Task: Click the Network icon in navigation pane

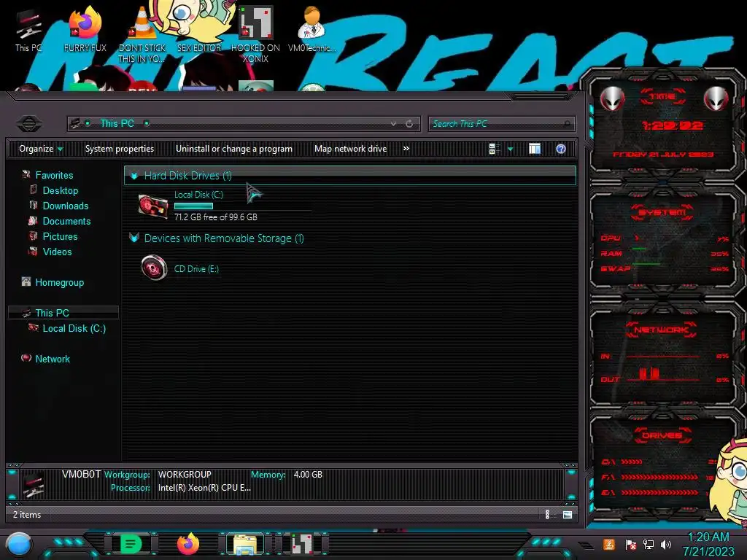Action: tap(26, 358)
